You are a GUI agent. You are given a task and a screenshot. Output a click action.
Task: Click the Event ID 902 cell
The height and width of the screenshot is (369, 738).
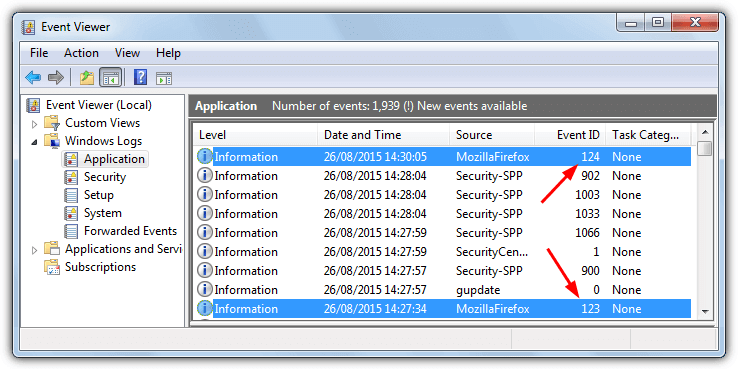pos(591,176)
